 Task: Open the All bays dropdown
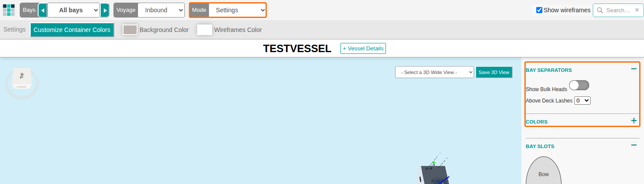click(74, 10)
